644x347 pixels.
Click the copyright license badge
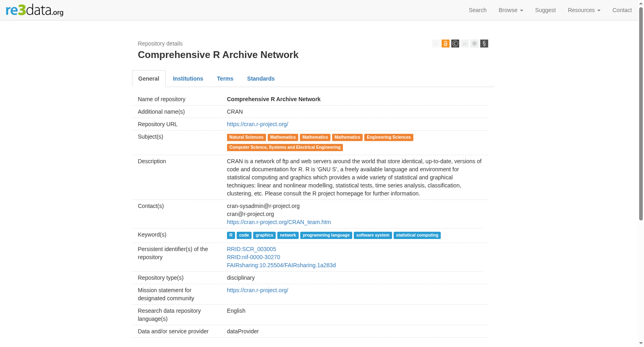tap(455, 44)
